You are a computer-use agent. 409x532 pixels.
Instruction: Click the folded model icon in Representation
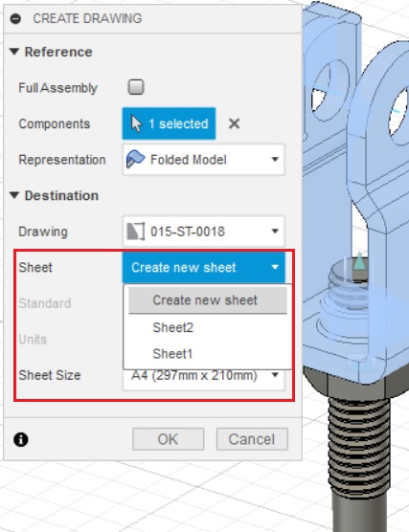point(136,159)
